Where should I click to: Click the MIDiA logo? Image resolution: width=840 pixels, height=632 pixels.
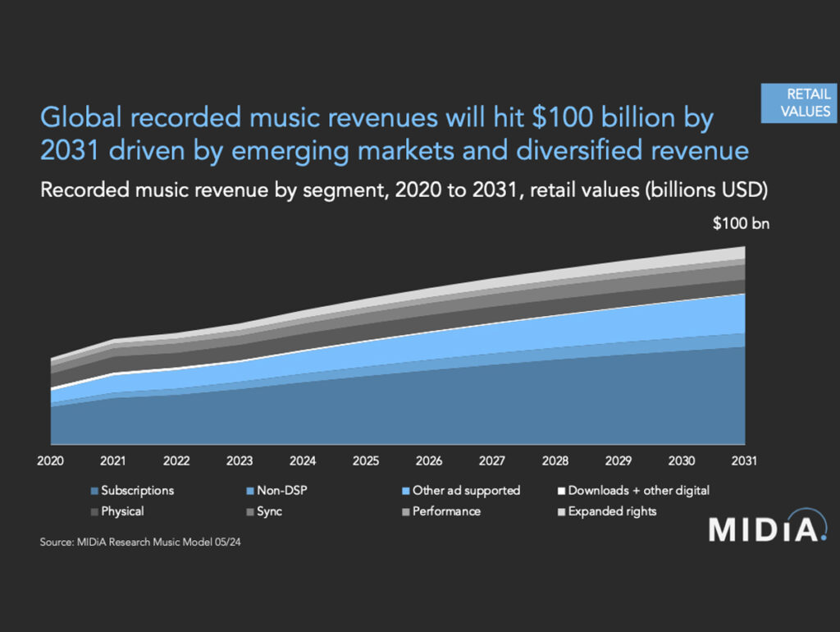768,525
